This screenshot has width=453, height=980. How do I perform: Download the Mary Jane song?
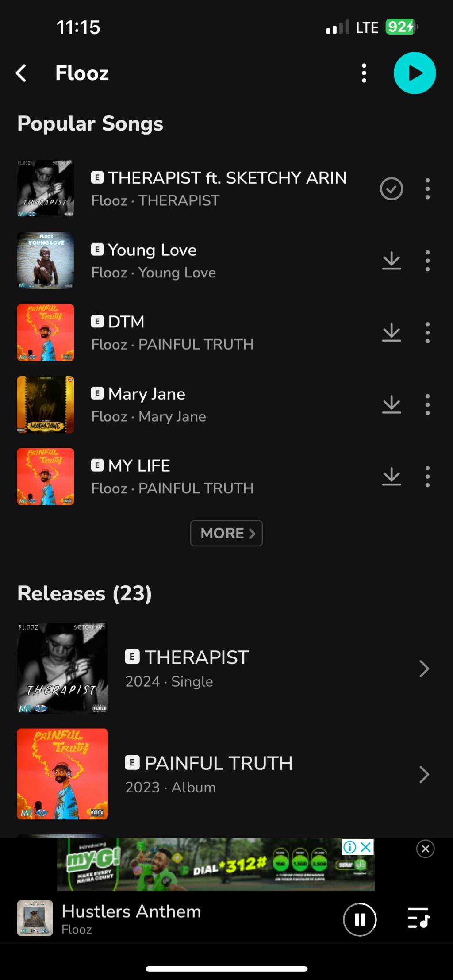[x=392, y=405]
